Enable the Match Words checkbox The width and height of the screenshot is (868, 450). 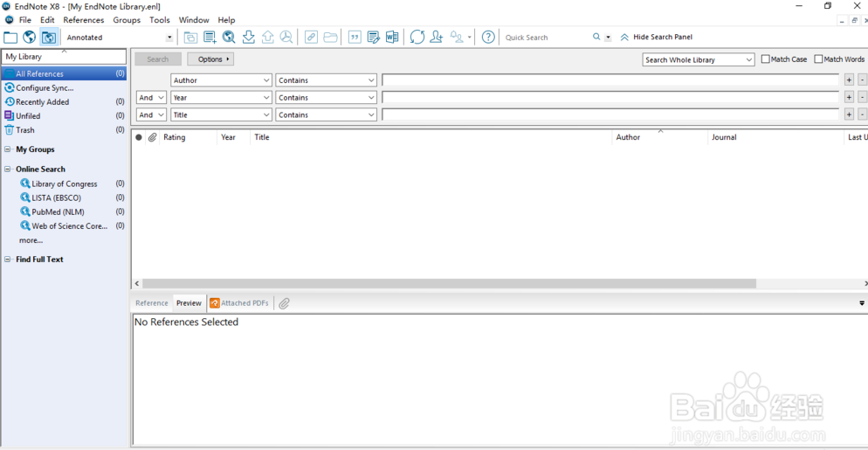pos(818,59)
